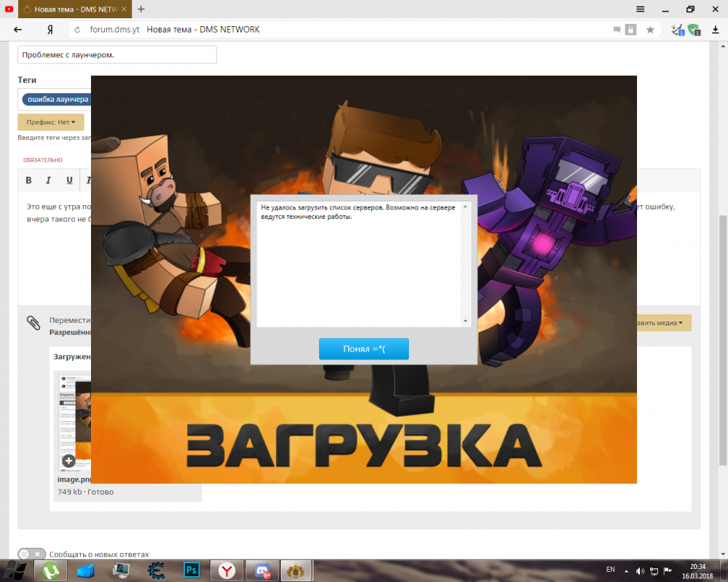Launch Photoshop from the taskbar
This screenshot has height=582, width=728.
[x=191, y=570]
